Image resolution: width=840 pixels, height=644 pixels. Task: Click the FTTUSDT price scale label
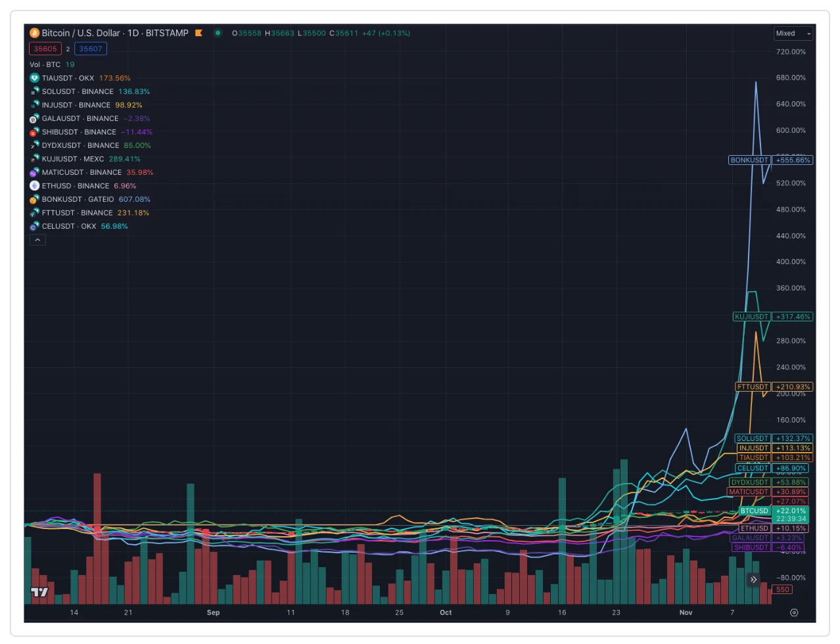[753, 387]
